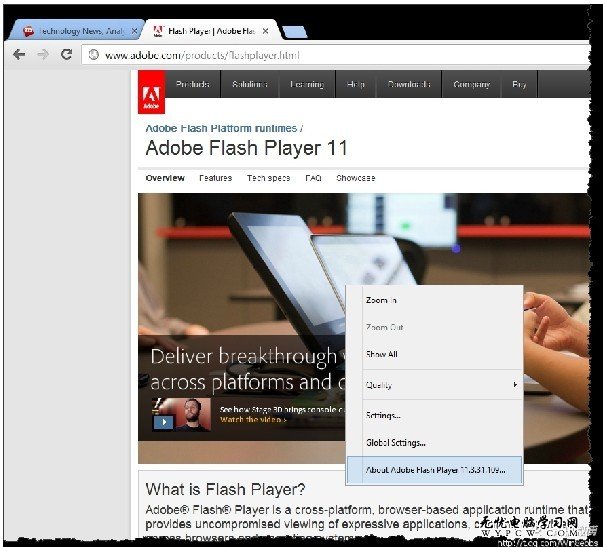Close the Technology News tab
603x547 pixels.
pos(134,31)
